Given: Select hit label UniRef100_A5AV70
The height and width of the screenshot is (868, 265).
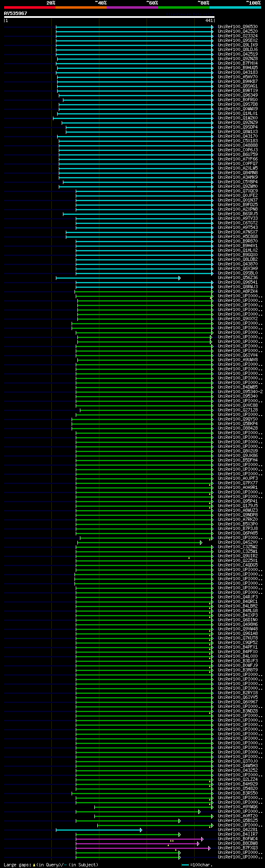Looking at the screenshot, I should (238, 77).
